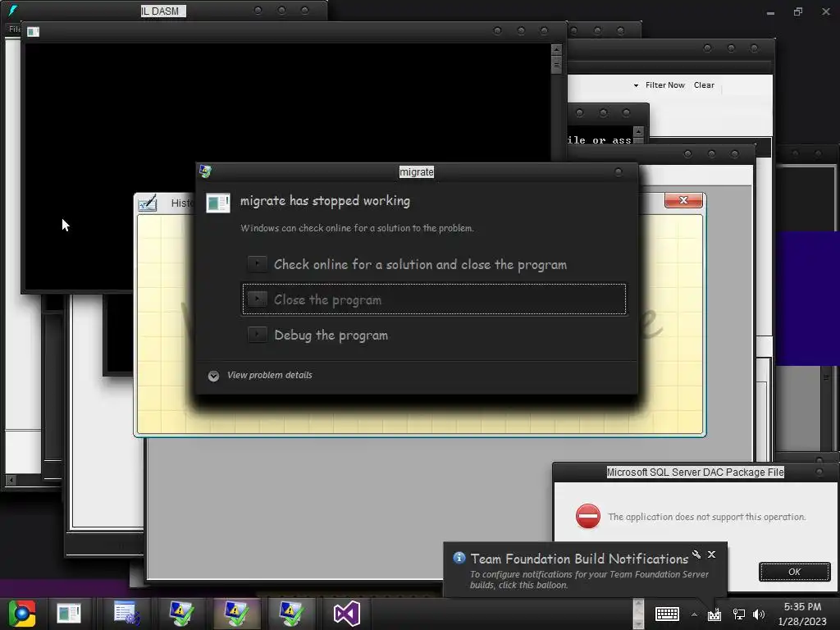The width and height of the screenshot is (840, 630).
Task: Click the 'Microsoft SQL Server DAC Package File' title
Action: (695, 472)
